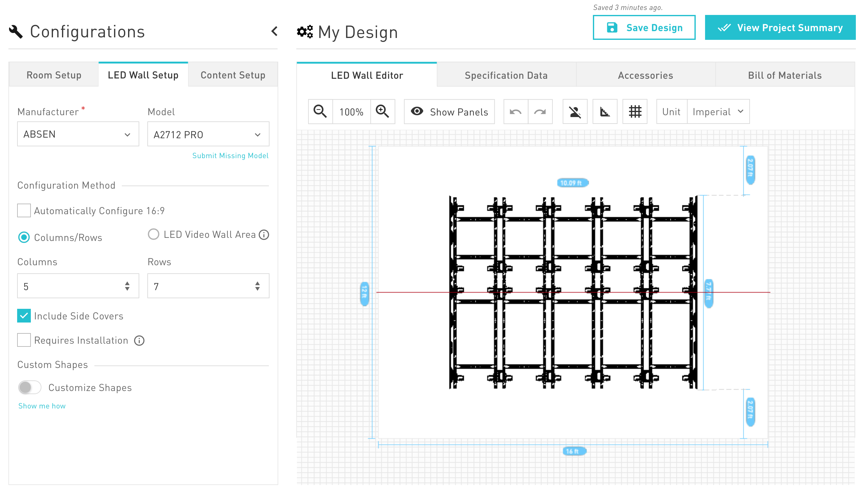The height and width of the screenshot is (490, 868).
Task: Open the Submit Missing Model link
Action: click(231, 156)
